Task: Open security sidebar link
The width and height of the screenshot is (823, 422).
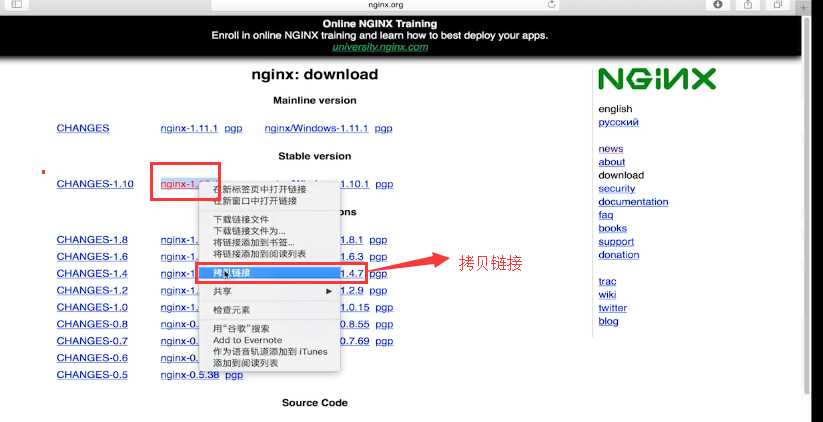Action: [616, 188]
